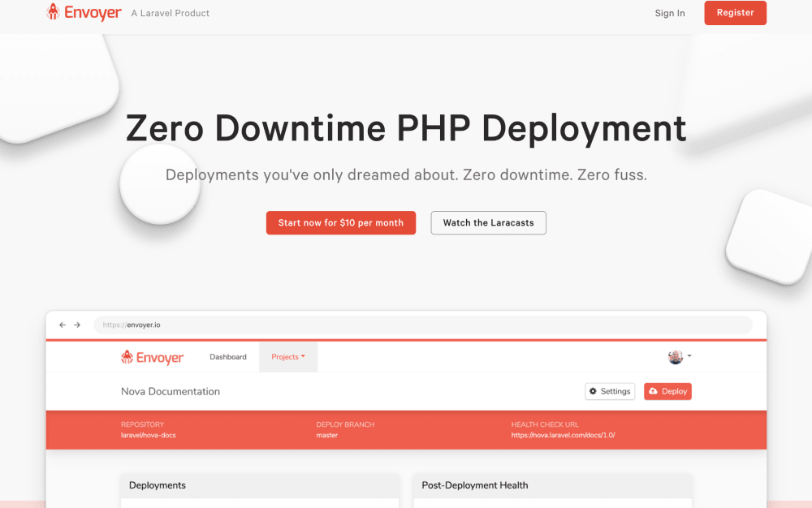Screen dimensions: 812x508
Task: Click the back arrow in preview browser
Action: (62, 325)
